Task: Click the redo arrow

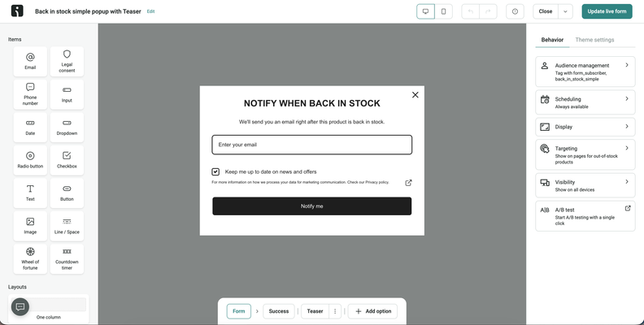Action: [x=488, y=11]
